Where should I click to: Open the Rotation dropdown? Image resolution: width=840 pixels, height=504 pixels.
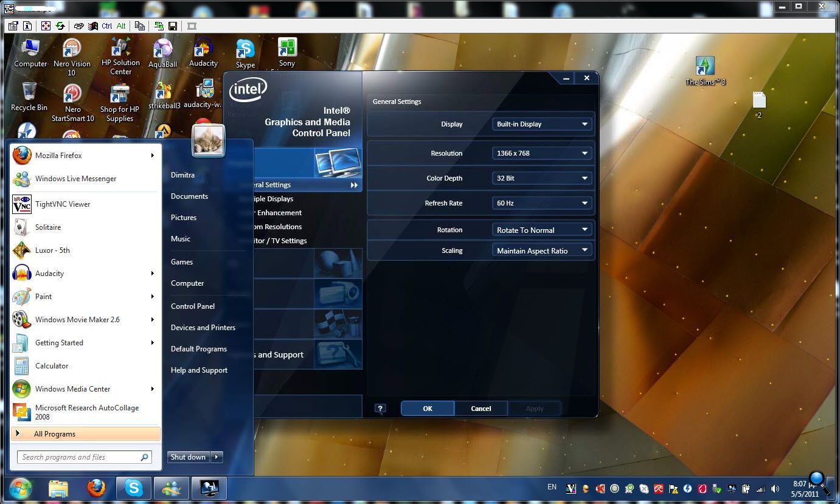click(541, 230)
